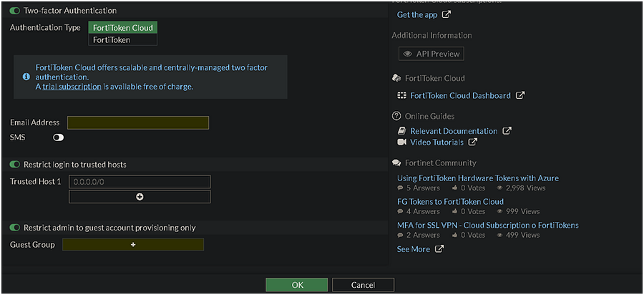Click the OK button
Screen dimensions: 644x295
297,285
